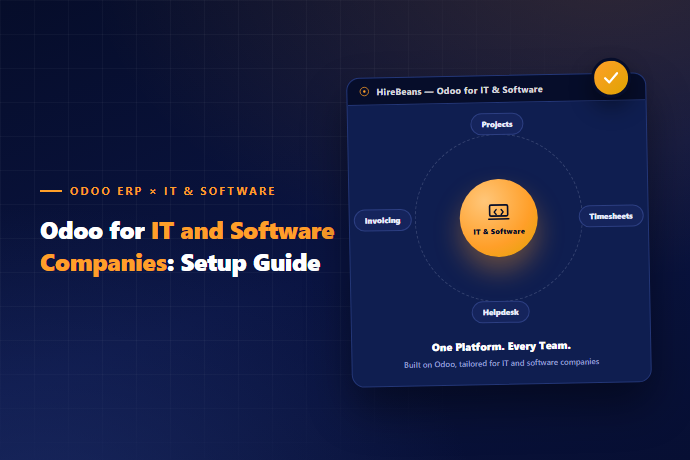Image resolution: width=690 pixels, height=460 pixels.
Task: Click the "Companies: Setup Guide" headline line
Action: click(180, 263)
